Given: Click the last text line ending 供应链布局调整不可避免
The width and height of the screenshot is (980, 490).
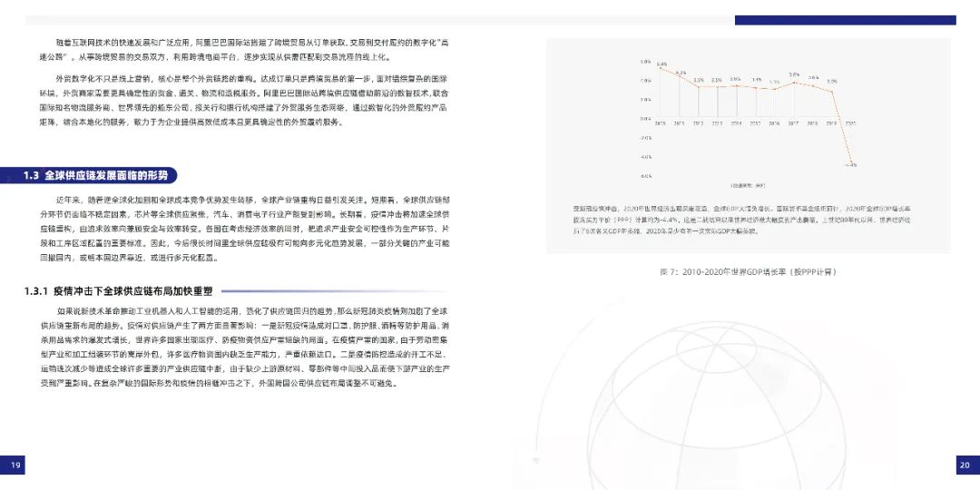Looking at the screenshot, I should tap(219, 383).
